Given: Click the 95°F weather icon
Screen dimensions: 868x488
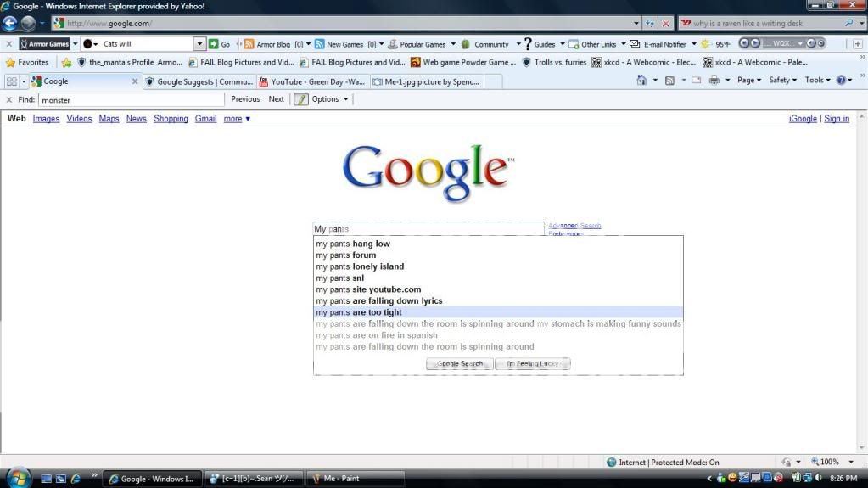Looking at the screenshot, I should (706, 44).
